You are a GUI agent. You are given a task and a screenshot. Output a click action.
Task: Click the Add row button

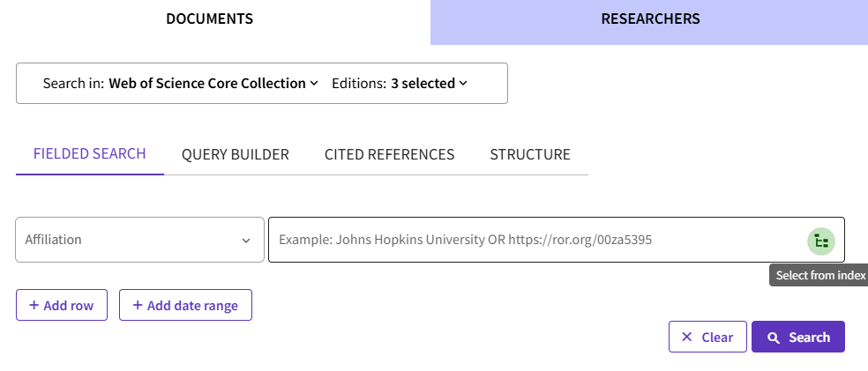tap(61, 305)
